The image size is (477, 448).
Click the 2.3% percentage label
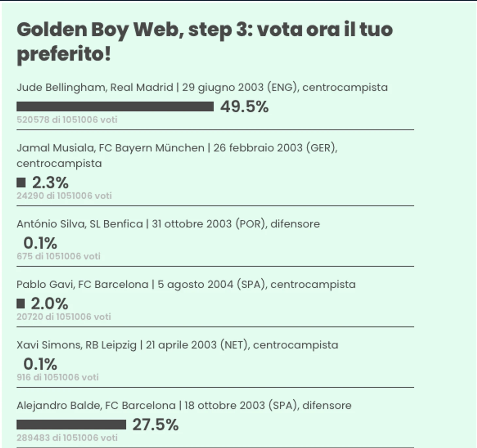point(50,183)
